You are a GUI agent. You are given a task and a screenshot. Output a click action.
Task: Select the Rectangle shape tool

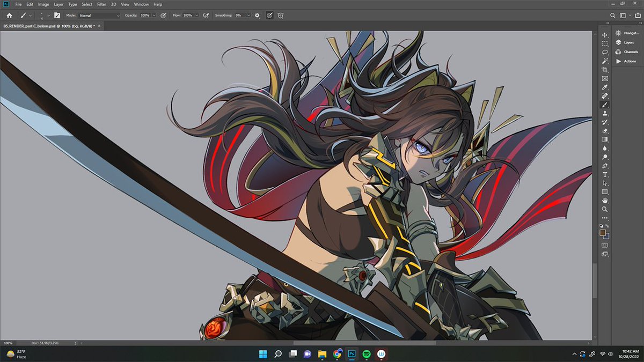[605, 191]
